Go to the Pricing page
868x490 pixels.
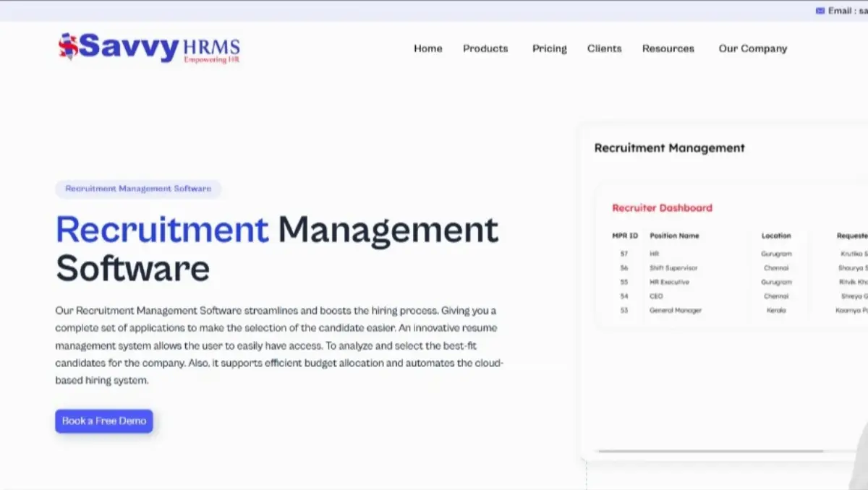coord(550,48)
